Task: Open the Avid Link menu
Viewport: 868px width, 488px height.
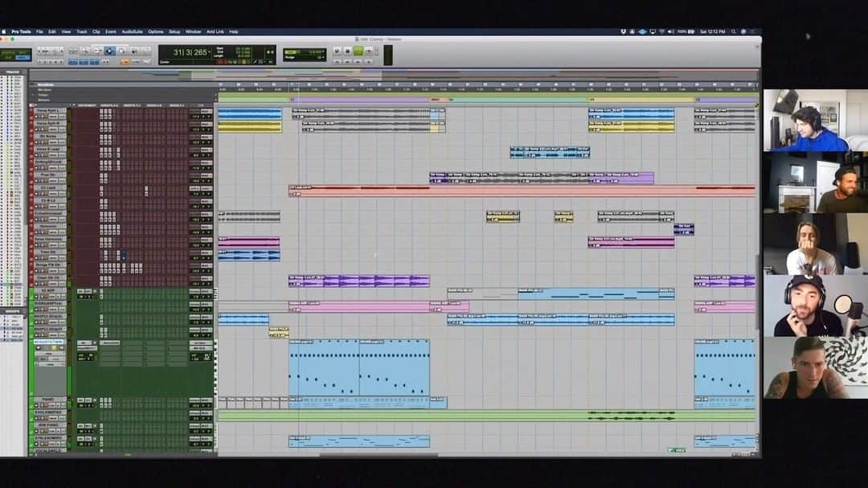Action: click(x=215, y=31)
